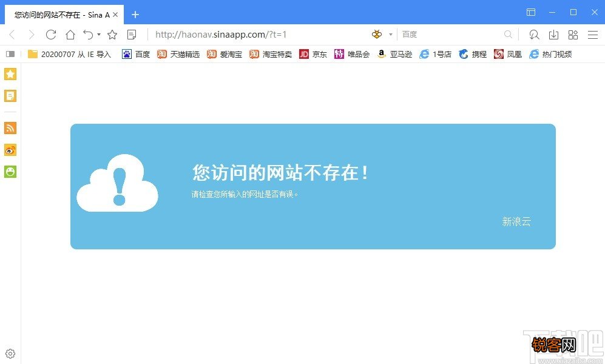This screenshot has width=605, height=364.
Task: Click the search magnifier icon
Action: (508, 35)
